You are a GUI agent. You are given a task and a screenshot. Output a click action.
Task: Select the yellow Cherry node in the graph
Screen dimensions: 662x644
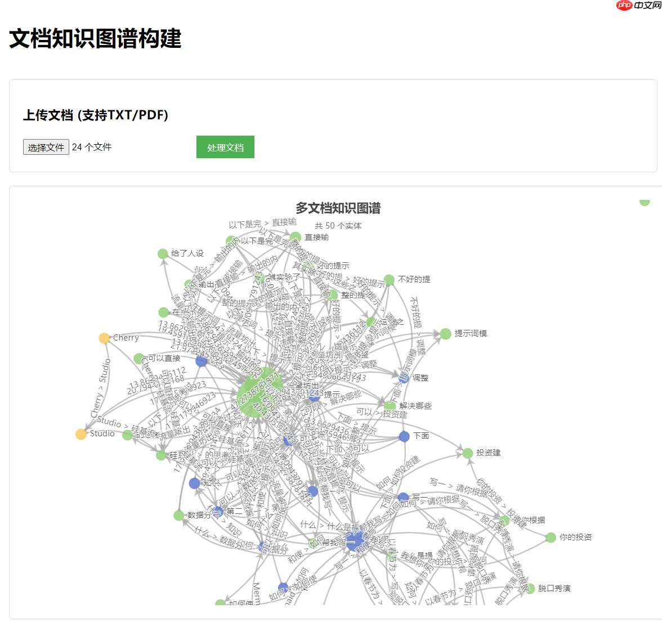(x=104, y=338)
